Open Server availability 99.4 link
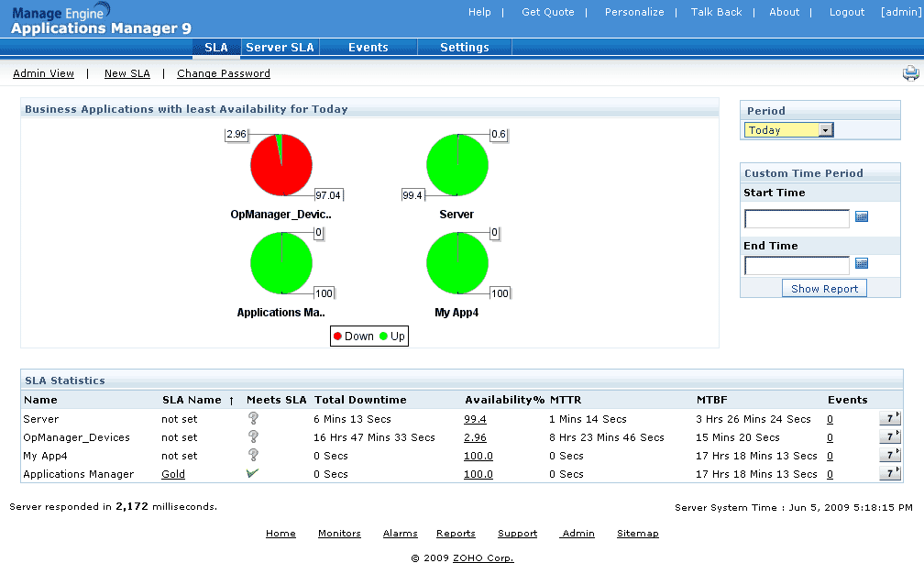This screenshot has width=924, height=563. point(475,419)
